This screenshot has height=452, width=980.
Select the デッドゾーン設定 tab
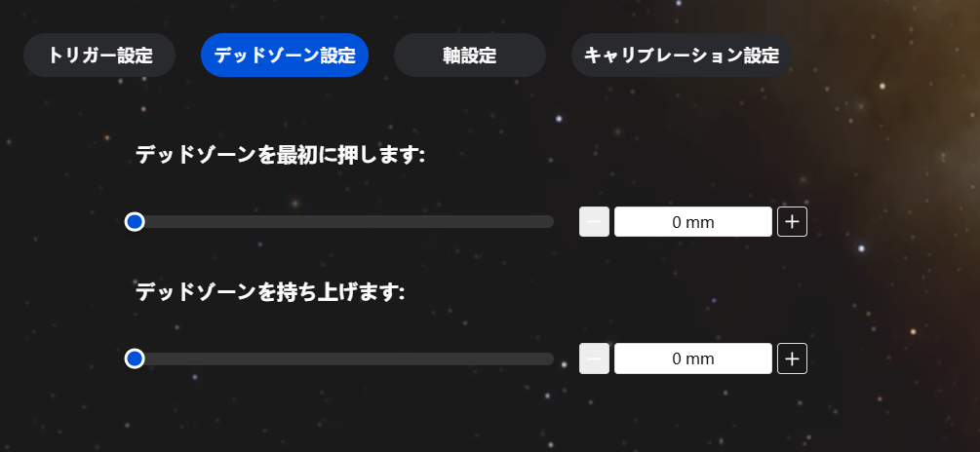285,56
